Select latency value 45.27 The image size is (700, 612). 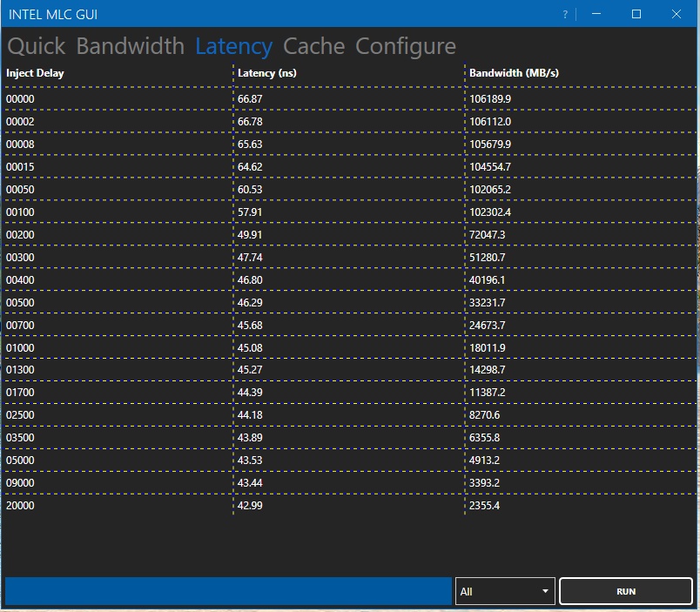coord(250,370)
